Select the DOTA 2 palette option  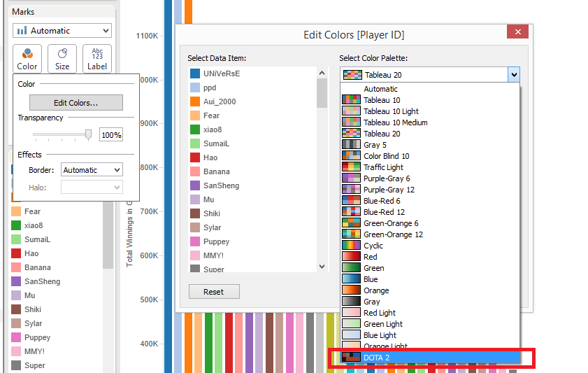pyautogui.click(x=430, y=358)
